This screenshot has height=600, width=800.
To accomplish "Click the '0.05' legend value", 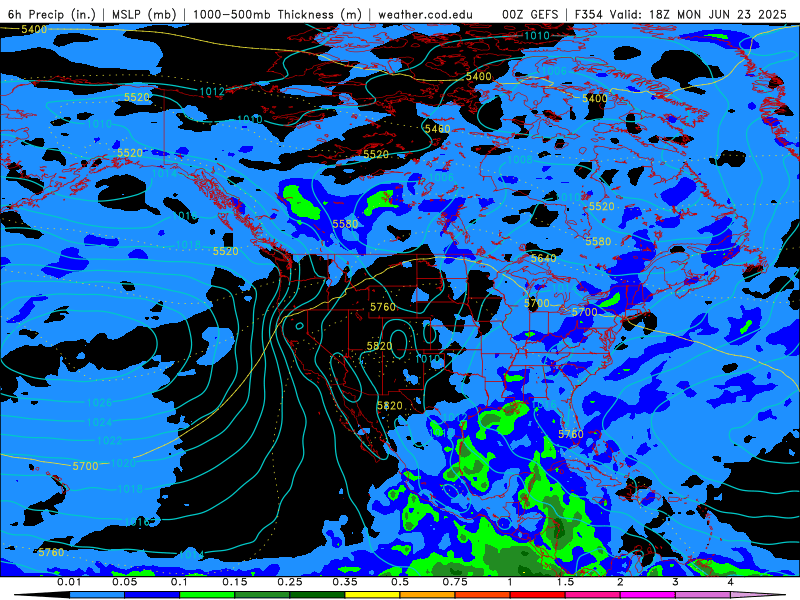I will pyautogui.click(x=124, y=582).
